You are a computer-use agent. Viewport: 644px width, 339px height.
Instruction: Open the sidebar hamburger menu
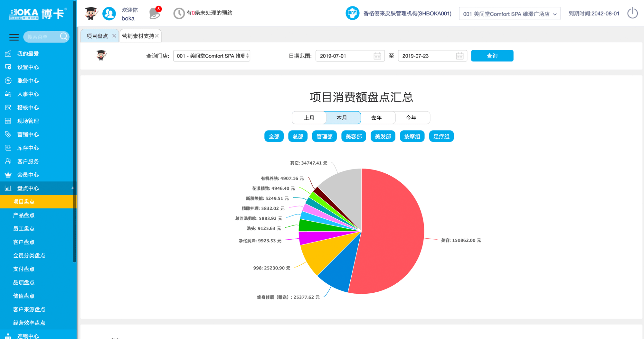14,37
